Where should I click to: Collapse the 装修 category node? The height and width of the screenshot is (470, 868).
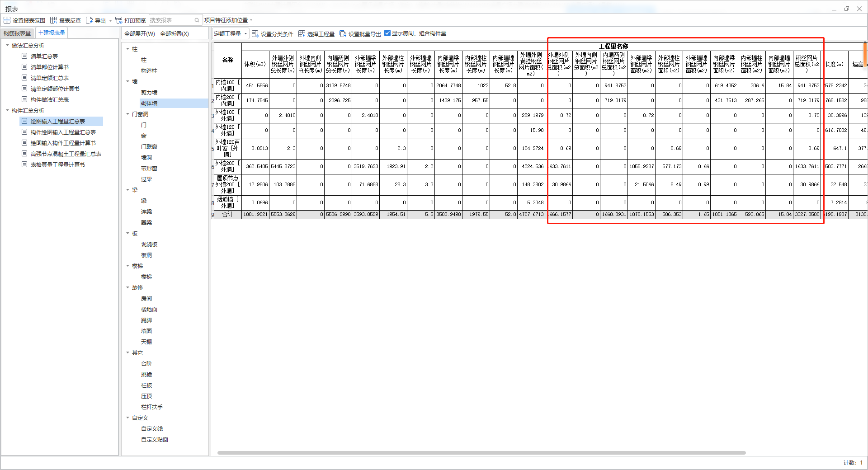[x=127, y=287]
